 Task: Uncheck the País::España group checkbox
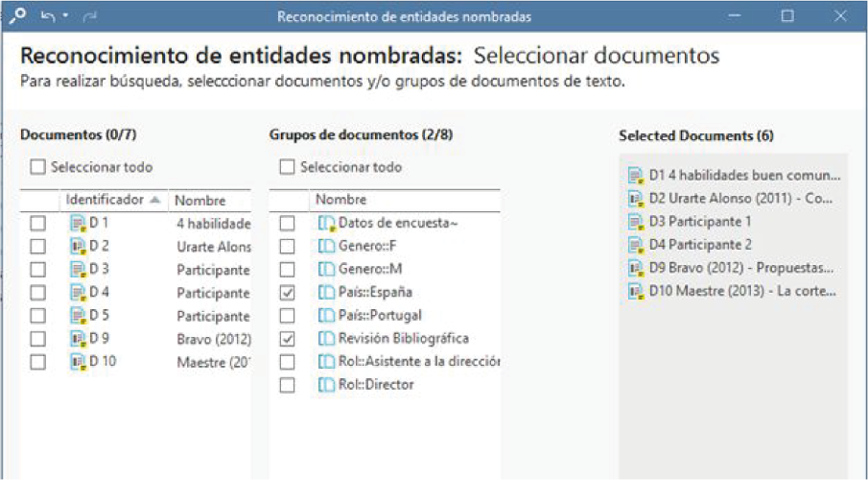(287, 293)
